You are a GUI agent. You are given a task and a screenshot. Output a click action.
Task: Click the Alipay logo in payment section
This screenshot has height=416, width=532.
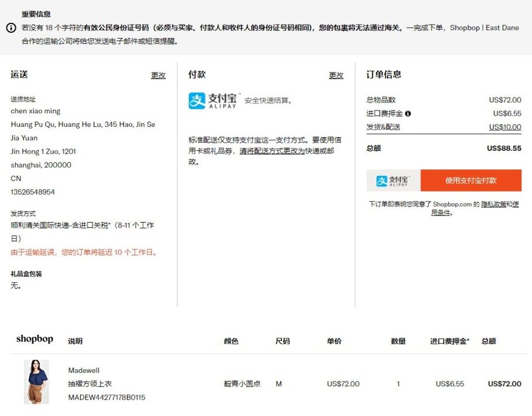click(215, 100)
